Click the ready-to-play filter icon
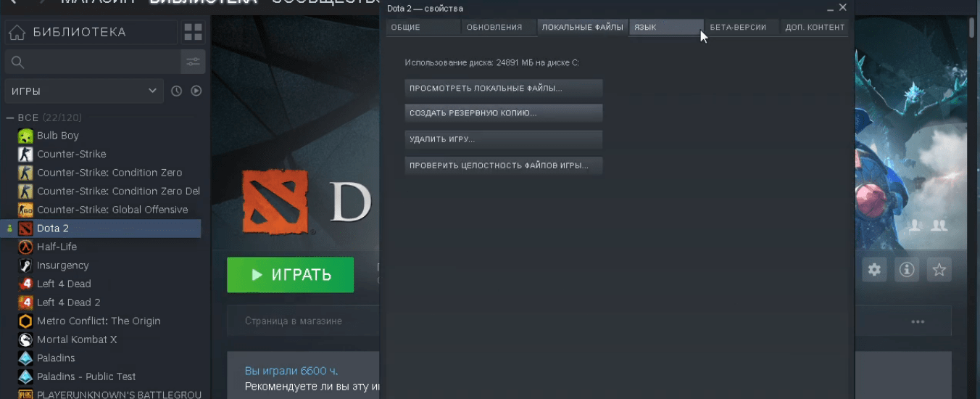Viewport: 980px width, 399px height. [196, 91]
